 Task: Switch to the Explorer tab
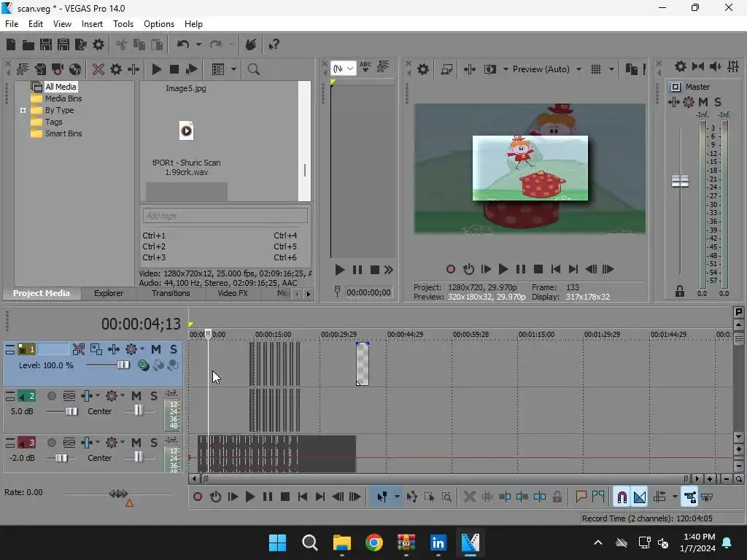pyautogui.click(x=109, y=293)
